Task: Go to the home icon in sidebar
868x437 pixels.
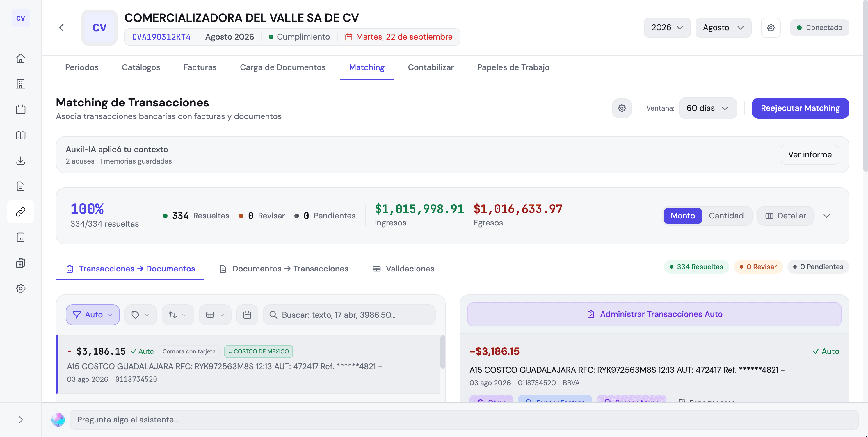Action: click(21, 58)
